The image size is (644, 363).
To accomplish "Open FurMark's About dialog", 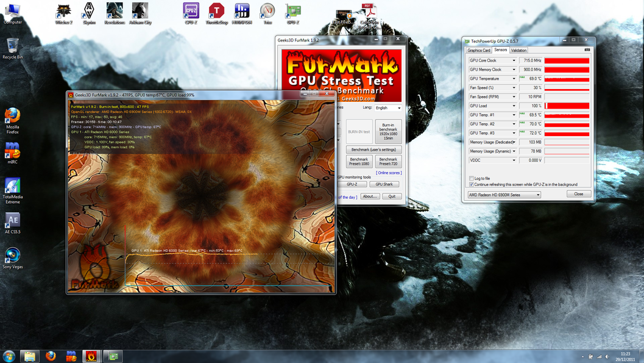I will 370,196.
